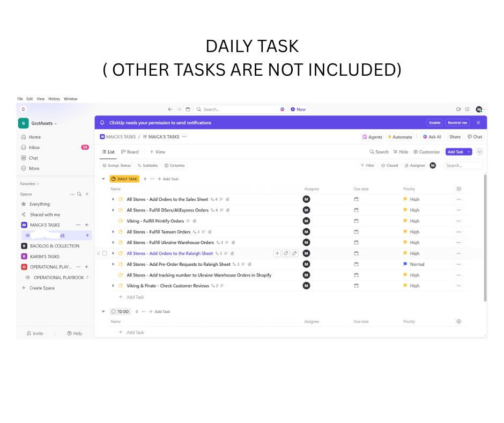The image size is (504, 423).
Task: Open the ellipsis next to MAICA'S TASKS breadcrumb
Action: pos(184,137)
